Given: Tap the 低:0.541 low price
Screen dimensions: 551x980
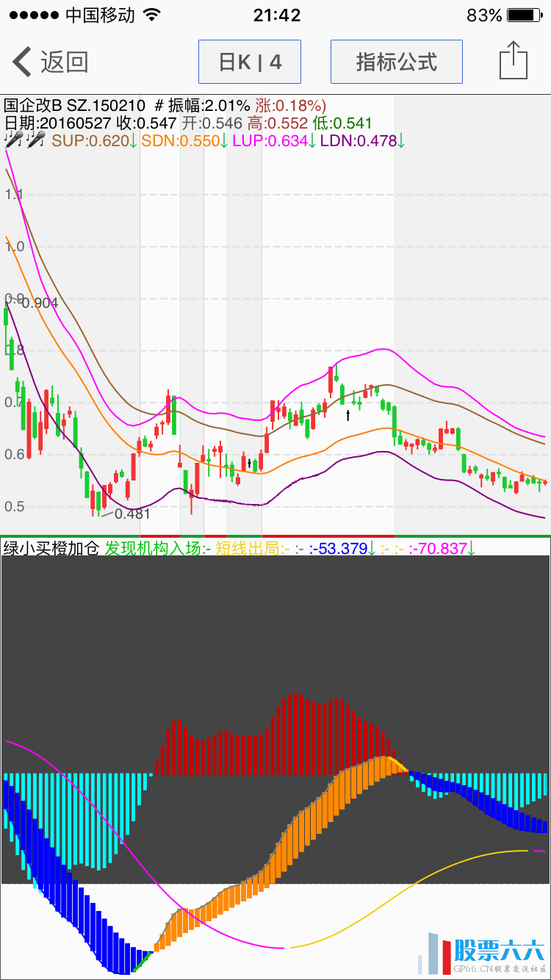Looking at the screenshot, I should [x=343, y=123].
